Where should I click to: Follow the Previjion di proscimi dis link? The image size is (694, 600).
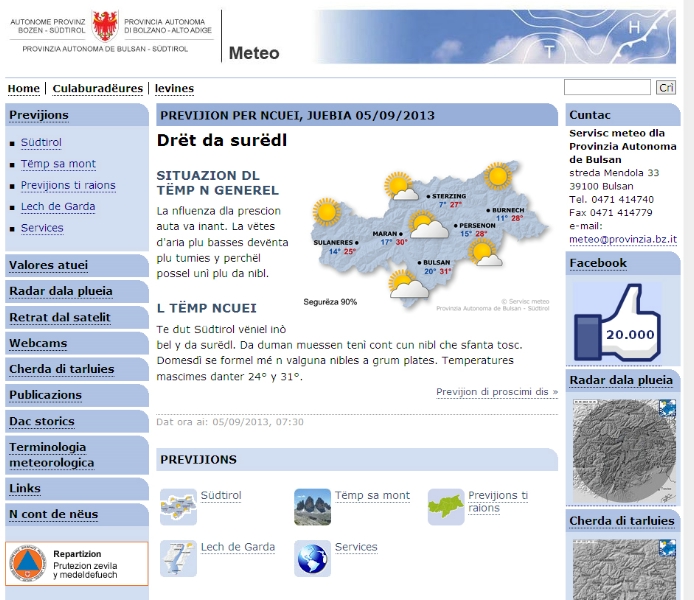pyautogui.click(x=496, y=392)
